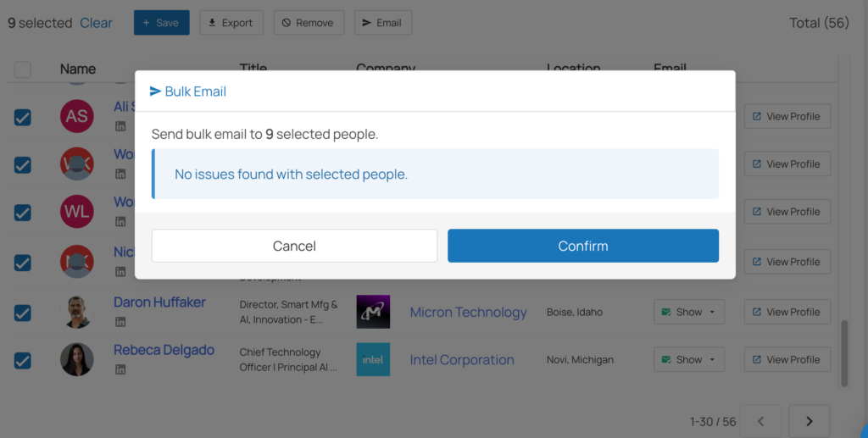Click the Intel Corporation company logo
Image resolution: width=868 pixels, height=438 pixels.
[373, 359]
